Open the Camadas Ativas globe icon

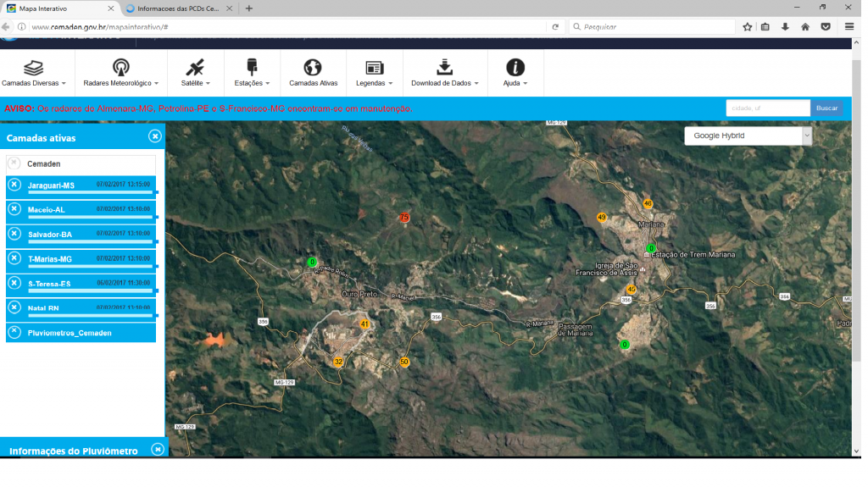click(313, 68)
